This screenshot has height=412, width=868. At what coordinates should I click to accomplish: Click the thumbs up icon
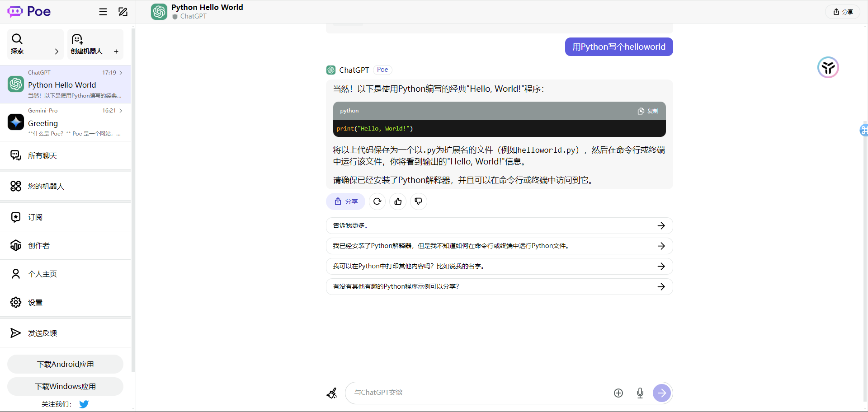click(x=398, y=201)
